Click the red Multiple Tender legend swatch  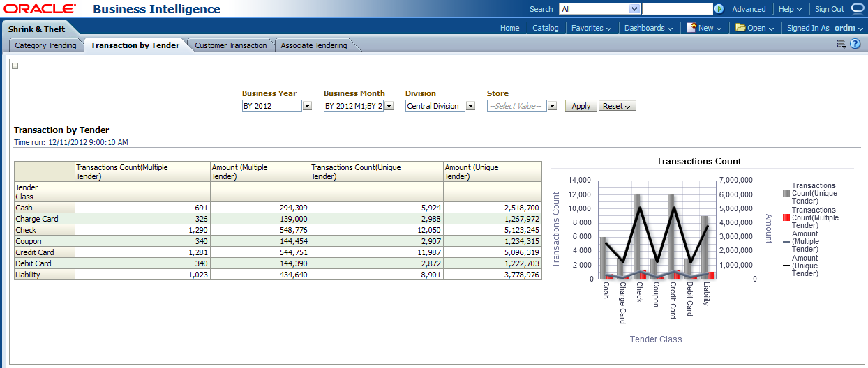[x=786, y=217]
